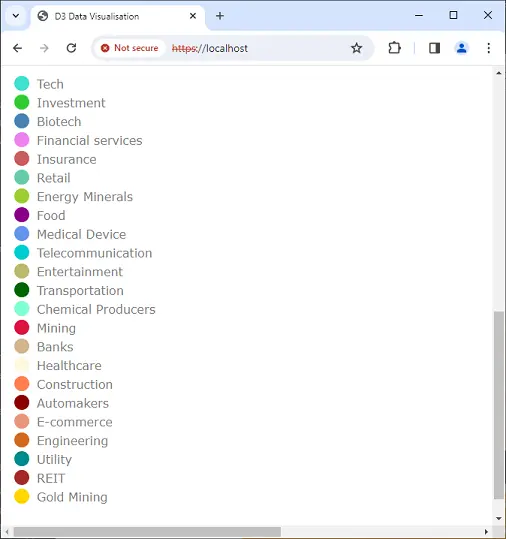Open a new browser tab

(x=220, y=16)
